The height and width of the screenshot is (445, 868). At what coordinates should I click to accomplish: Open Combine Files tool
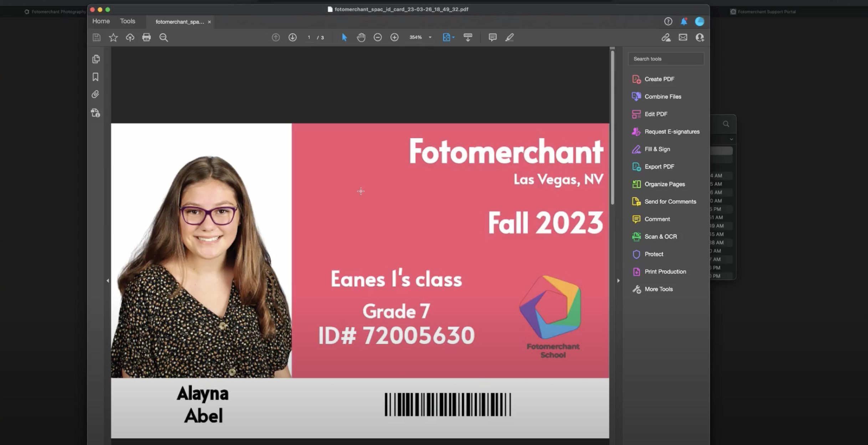(657, 97)
